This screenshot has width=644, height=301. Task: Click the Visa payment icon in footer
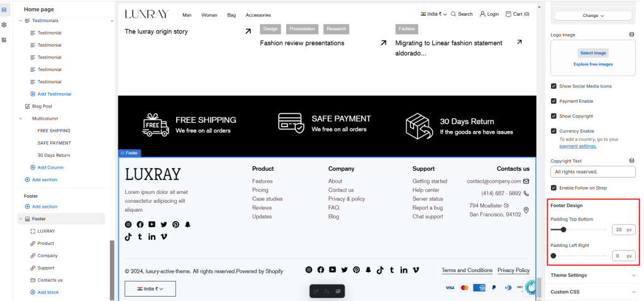450,288
